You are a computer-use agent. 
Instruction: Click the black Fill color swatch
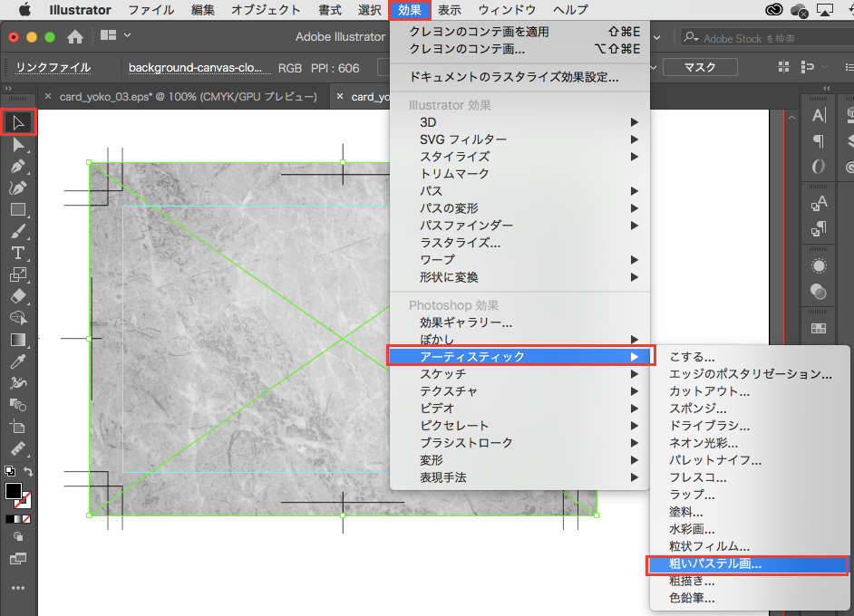14,491
